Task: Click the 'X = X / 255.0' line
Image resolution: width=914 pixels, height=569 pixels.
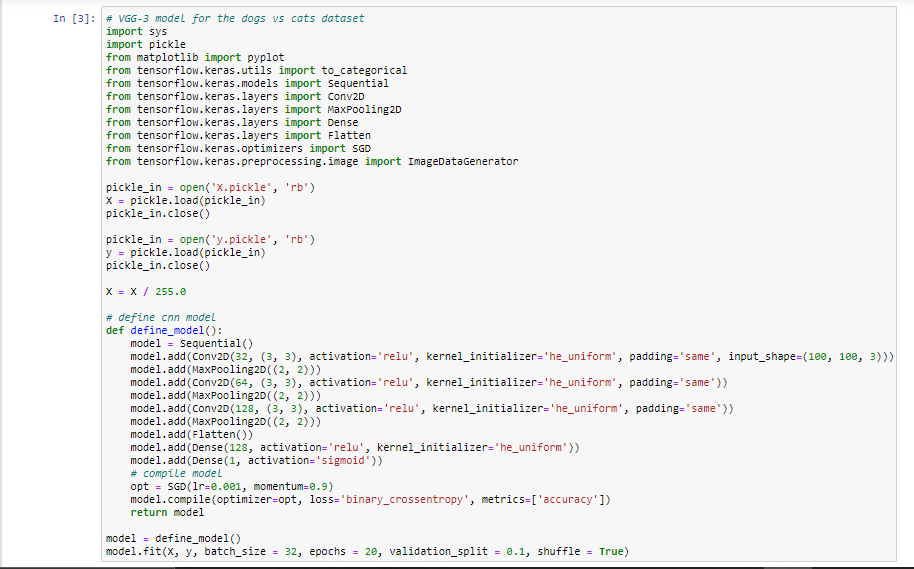Action: [146, 291]
